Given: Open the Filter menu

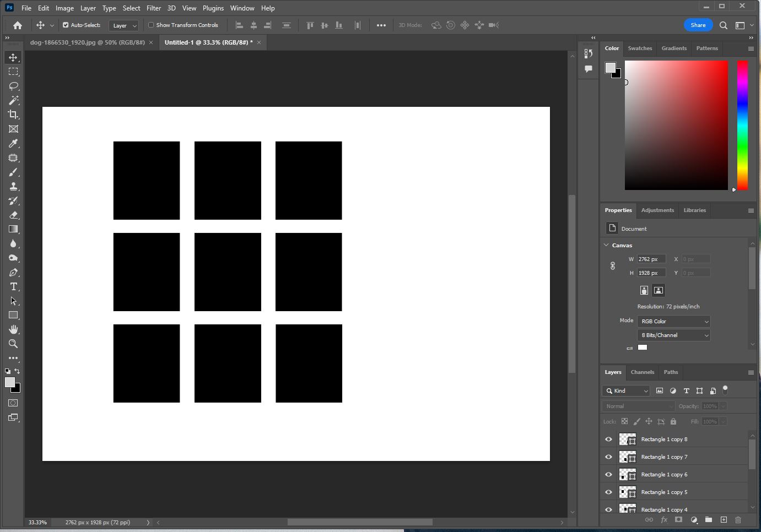Looking at the screenshot, I should point(153,8).
